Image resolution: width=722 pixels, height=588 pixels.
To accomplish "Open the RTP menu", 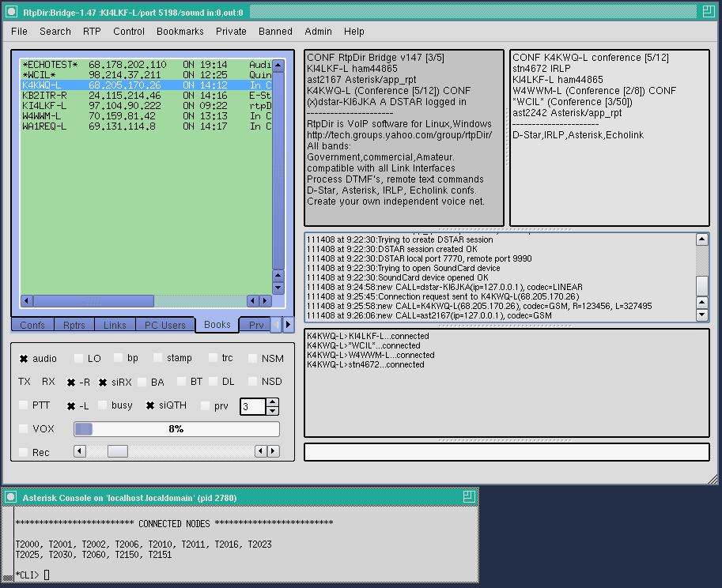I will click(92, 32).
